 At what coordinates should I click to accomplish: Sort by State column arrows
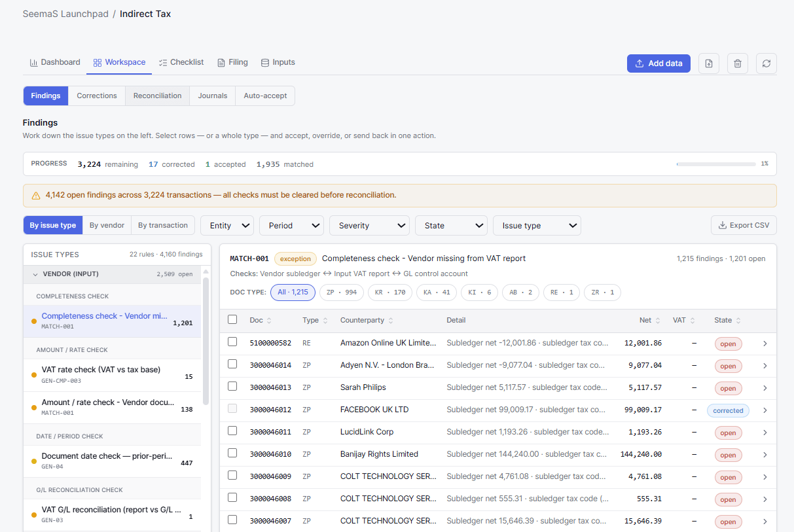pyautogui.click(x=738, y=321)
